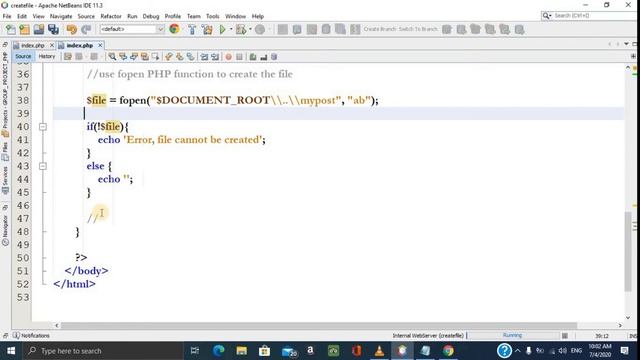
Task: Click the Shift Line Right icon
Action: click(215, 57)
